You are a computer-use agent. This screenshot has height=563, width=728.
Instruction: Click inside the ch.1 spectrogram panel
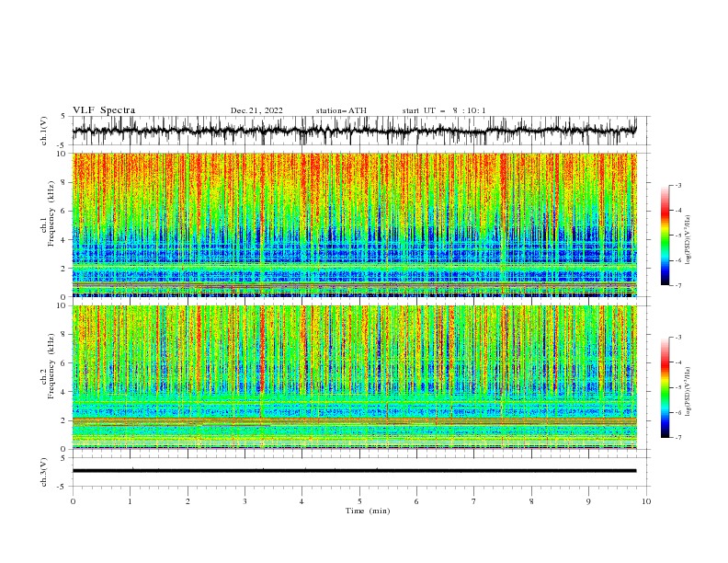354,224
